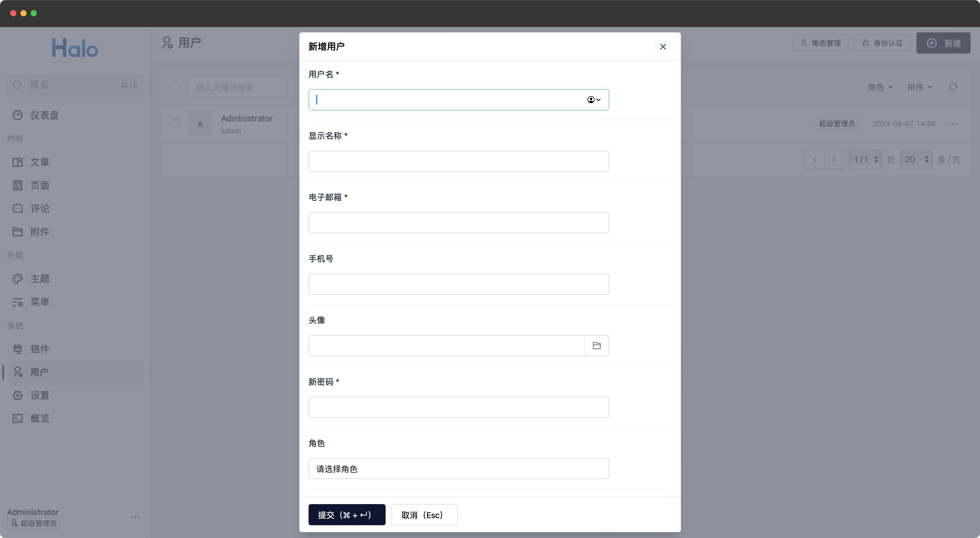Open the page size 20 selector
Viewport: 980px width, 538px height.
coord(916,160)
